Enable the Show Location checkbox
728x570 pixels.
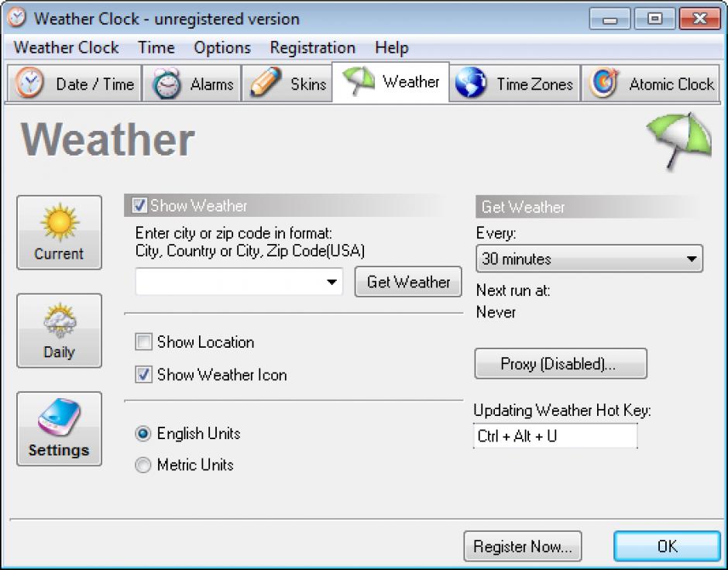[x=143, y=342]
